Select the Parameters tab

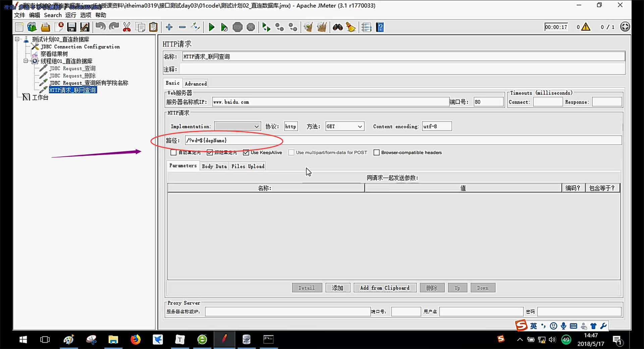coord(183,166)
